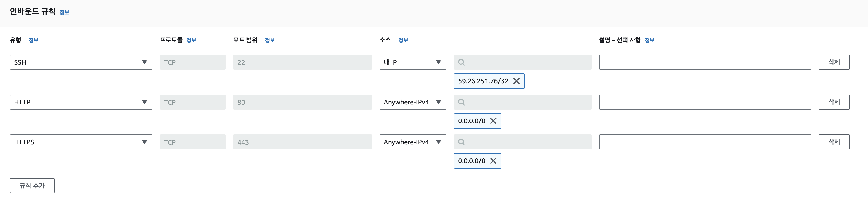This screenshot has width=868, height=199.
Task: Open the HTTPS type dropdown
Action: pyautogui.click(x=81, y=142)
